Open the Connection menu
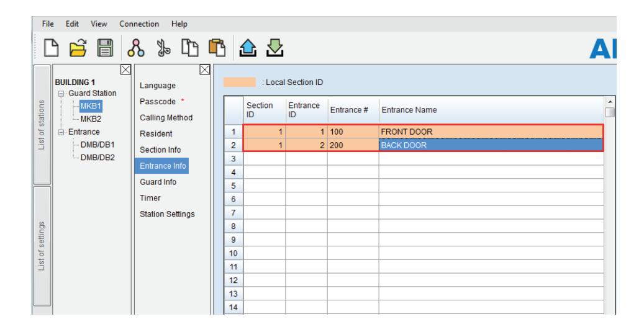The height and width of the screenshot is (332, 644). click(x=139, y=24)
